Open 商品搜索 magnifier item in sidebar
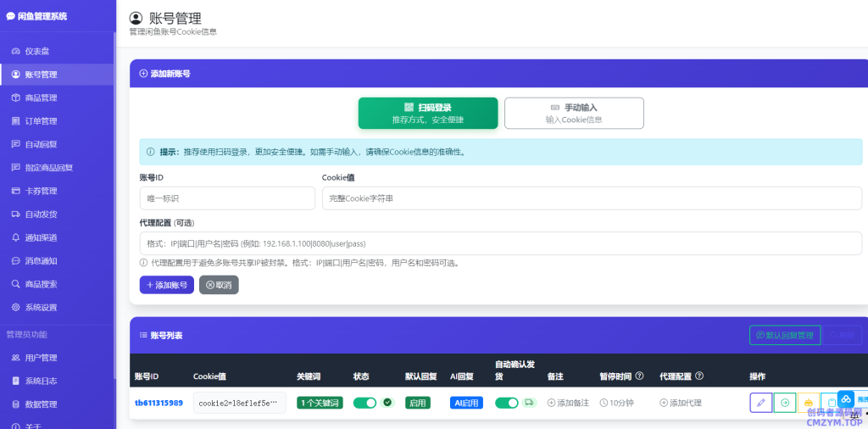 [x=41, y=284]
